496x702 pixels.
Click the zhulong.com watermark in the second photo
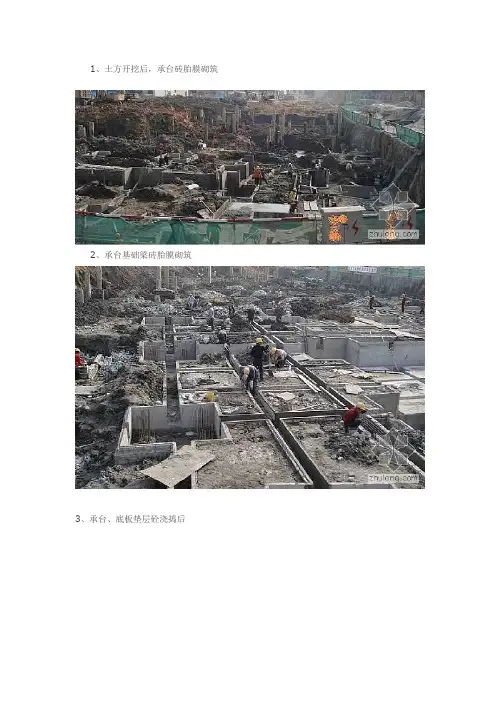tap(393, 478)
